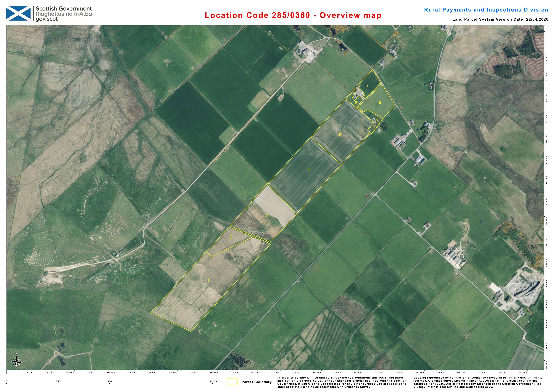555x392 pixels.
Task: Click the '250' scale bar label
Action: click(x=58, y=382)
